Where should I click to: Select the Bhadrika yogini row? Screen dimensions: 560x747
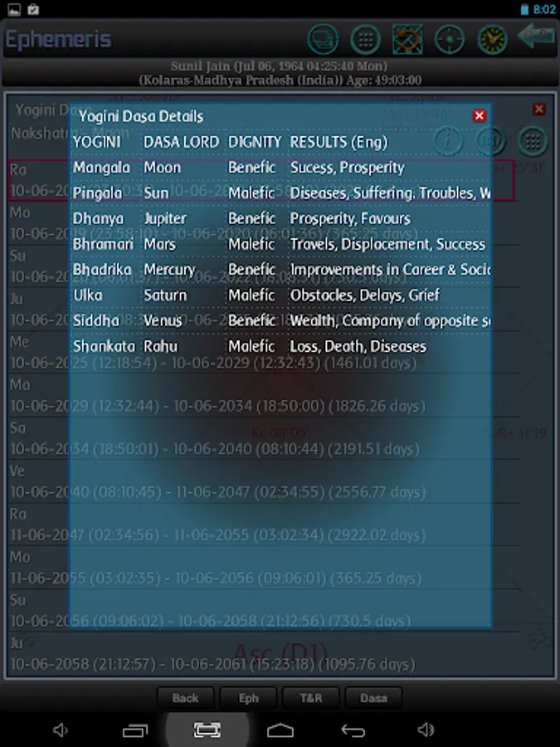(x=281, y=270)
